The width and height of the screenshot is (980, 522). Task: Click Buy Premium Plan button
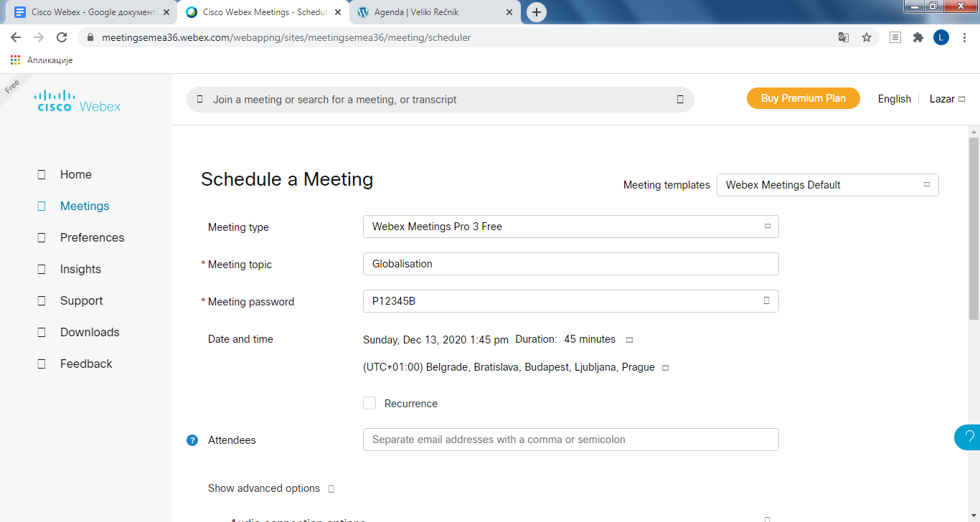point(804,98)
